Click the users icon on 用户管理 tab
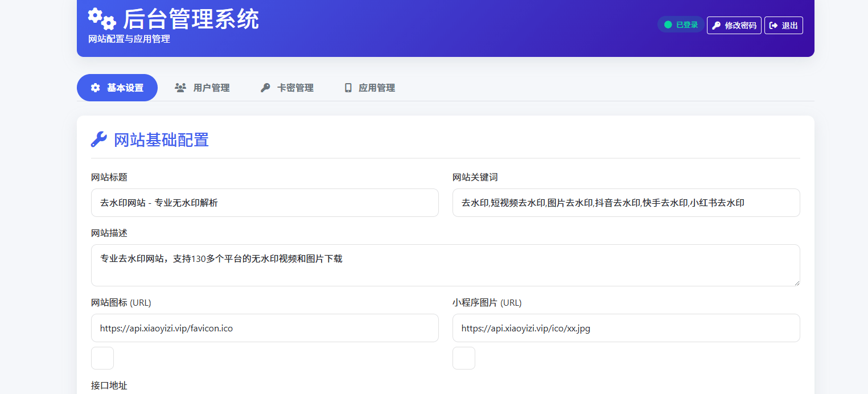 (x=180, y=87)
